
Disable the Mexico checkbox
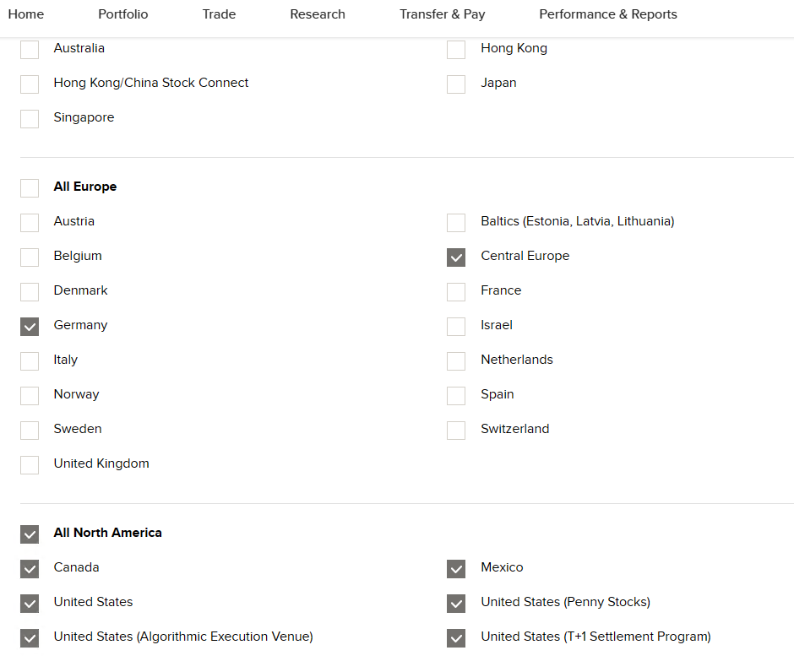point(456,568)
